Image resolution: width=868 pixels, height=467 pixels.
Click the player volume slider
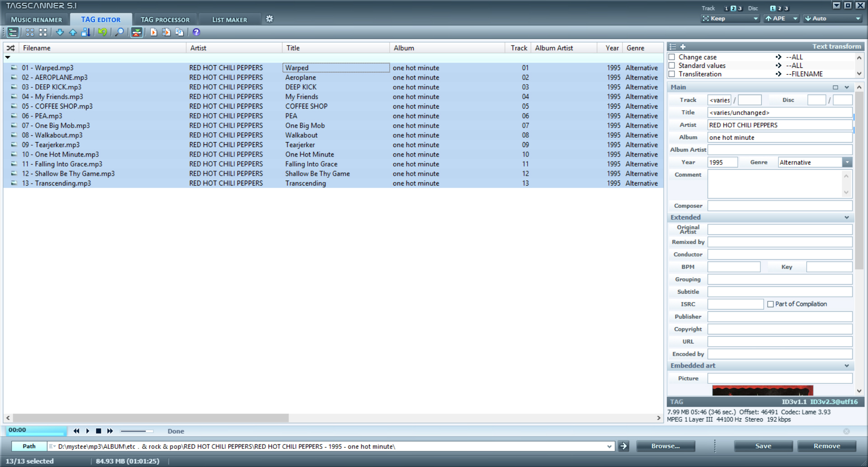click(x=137, y=431)
